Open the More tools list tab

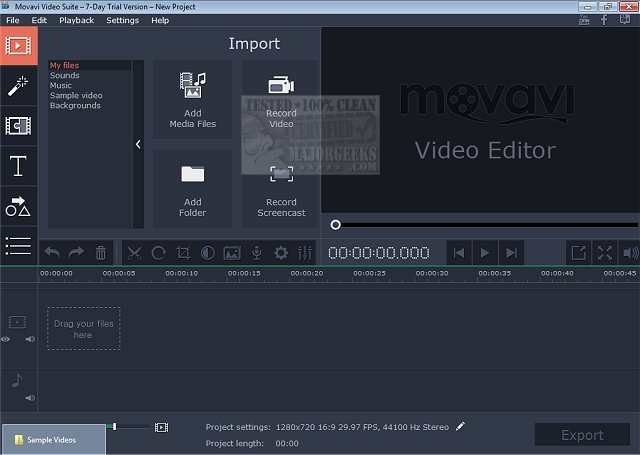pyautogui.click(x=18, y=246)
